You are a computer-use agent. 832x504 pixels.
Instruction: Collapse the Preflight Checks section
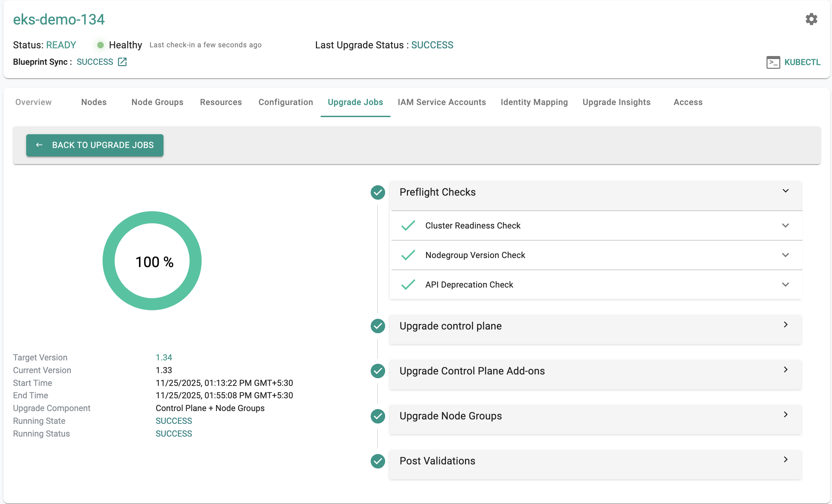[785, 191]
